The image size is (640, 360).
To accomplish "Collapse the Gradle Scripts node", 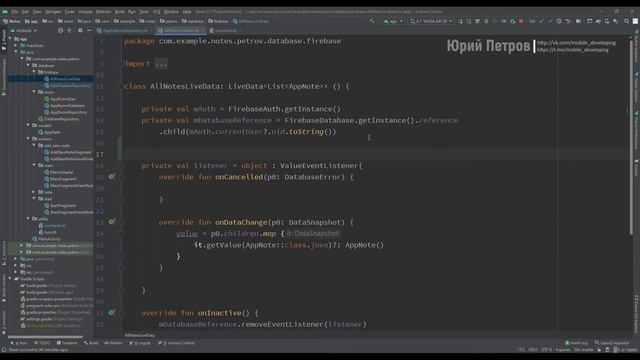I will click(x=10, y=279).
